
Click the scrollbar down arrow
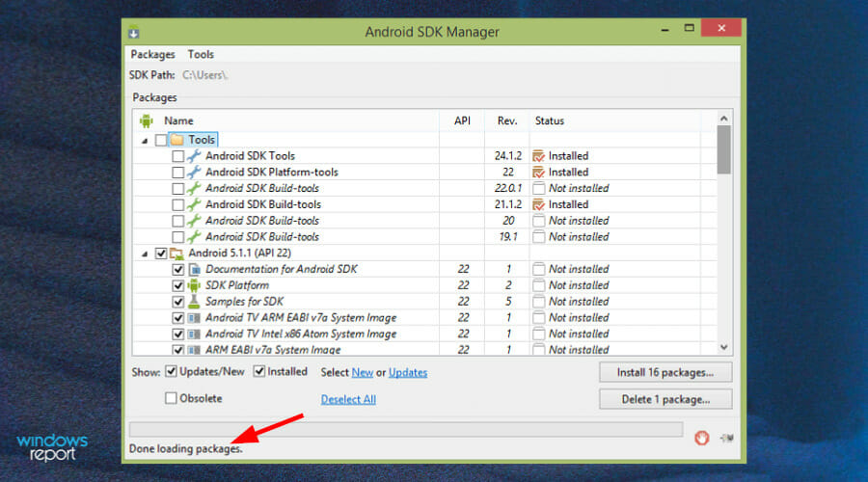723,347
